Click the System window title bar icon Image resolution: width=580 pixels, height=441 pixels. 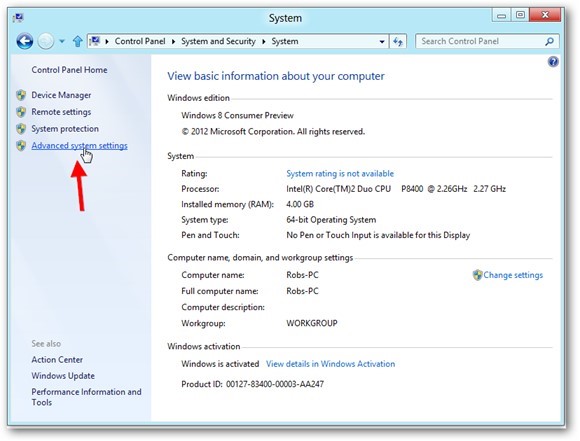[x=18, y=18]
